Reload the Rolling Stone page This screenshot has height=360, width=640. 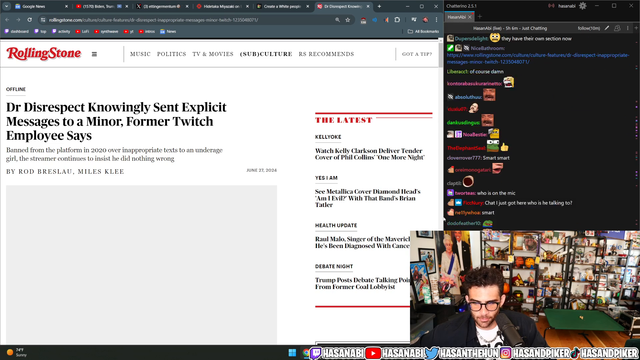pyautogui.click(x=29, y=20)
